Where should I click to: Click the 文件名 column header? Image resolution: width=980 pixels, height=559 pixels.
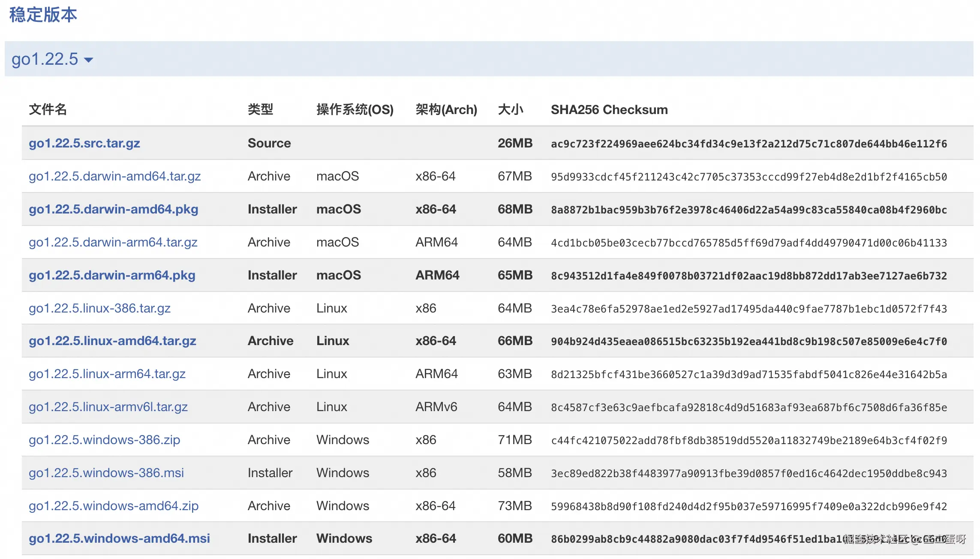click(48, 110)
